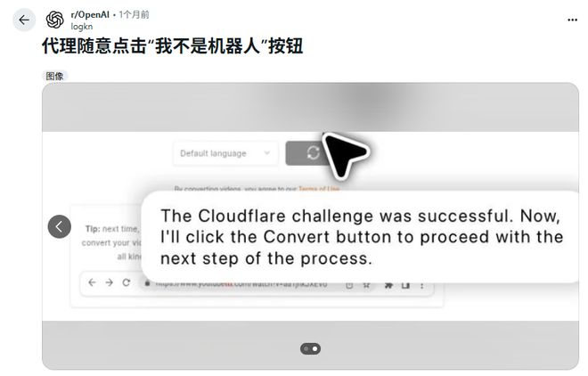Image resolution: width=588 pixels, height=376 pixels.
Task: Click the gray Convert refresh button
Action: point(306,153)
